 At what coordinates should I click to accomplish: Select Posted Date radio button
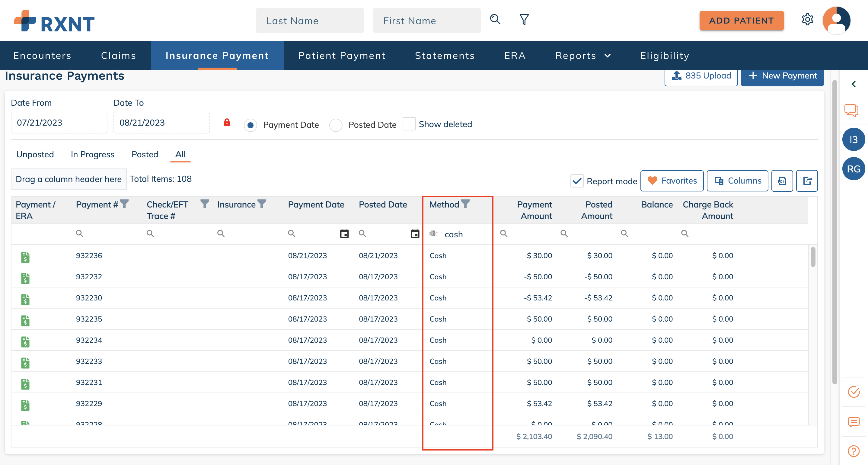point(336,125)
